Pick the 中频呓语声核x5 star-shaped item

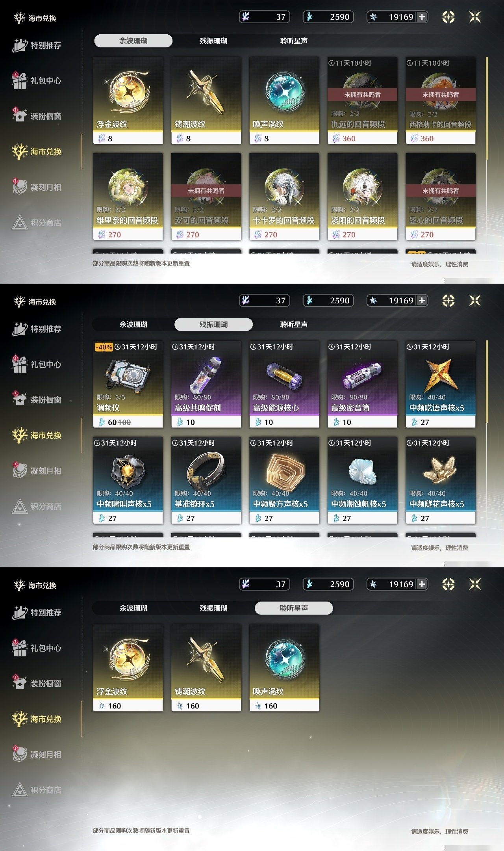coord(441,384)
